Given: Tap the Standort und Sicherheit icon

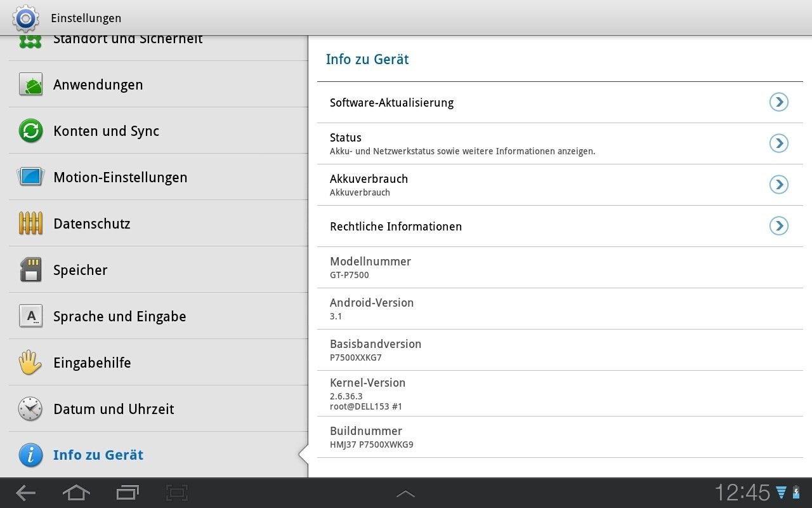Looking at the screenshot, I should point(30,42).
